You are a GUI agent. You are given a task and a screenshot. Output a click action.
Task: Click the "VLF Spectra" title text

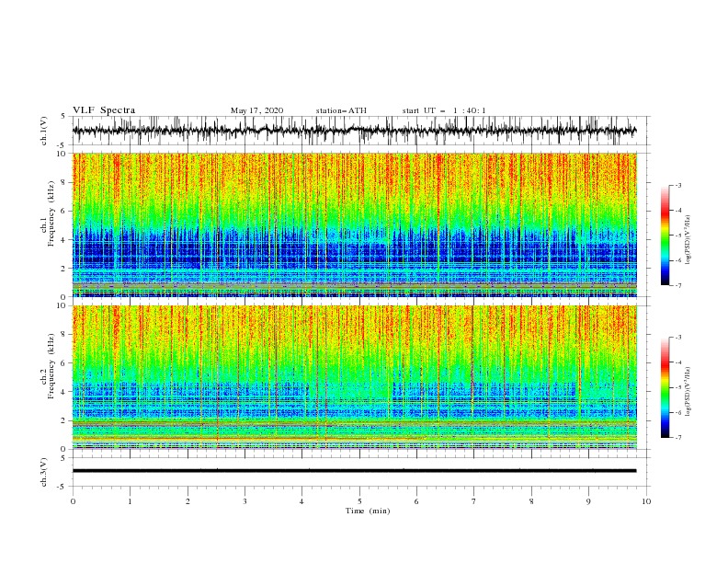tap(104, 110)
